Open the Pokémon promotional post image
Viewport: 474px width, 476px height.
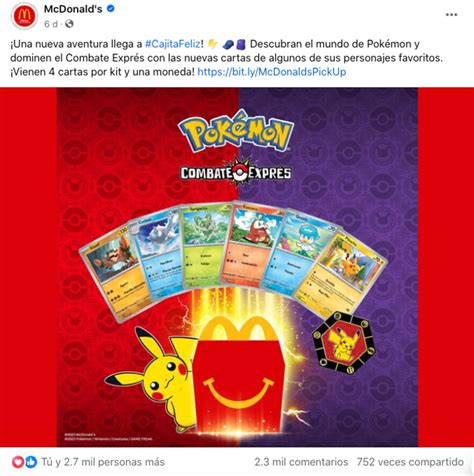point(237,267)
